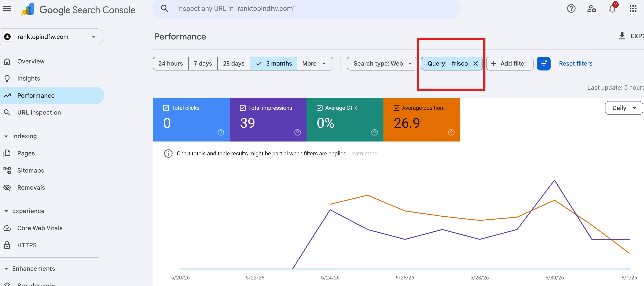644x286 pixels.
Task: Focus the Inspect any URL search field
Action: [307, 9]
